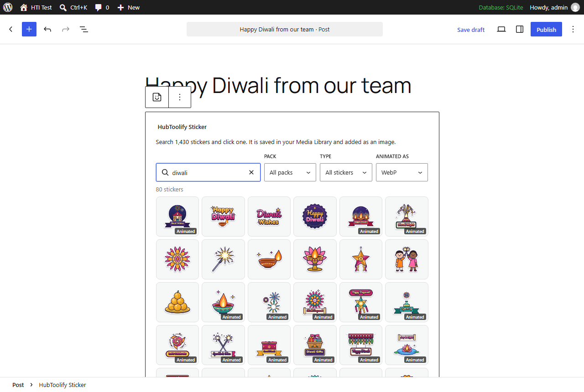Pick the sparkler firework sticker
Image resolution: width=584 pixels, height=392 pixels.
[223, 259]
